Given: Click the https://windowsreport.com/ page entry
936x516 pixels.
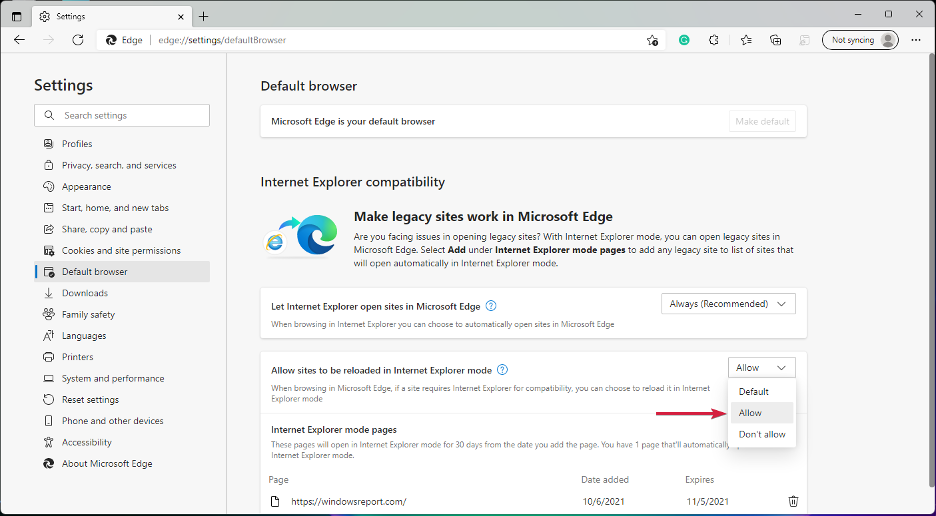Looking at the screenshot, I should click(349, 502).
